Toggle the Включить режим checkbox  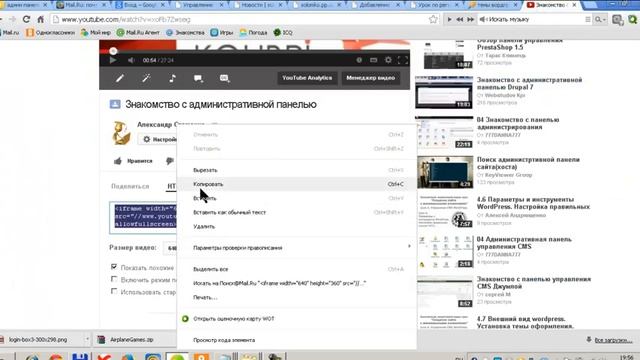114,279
